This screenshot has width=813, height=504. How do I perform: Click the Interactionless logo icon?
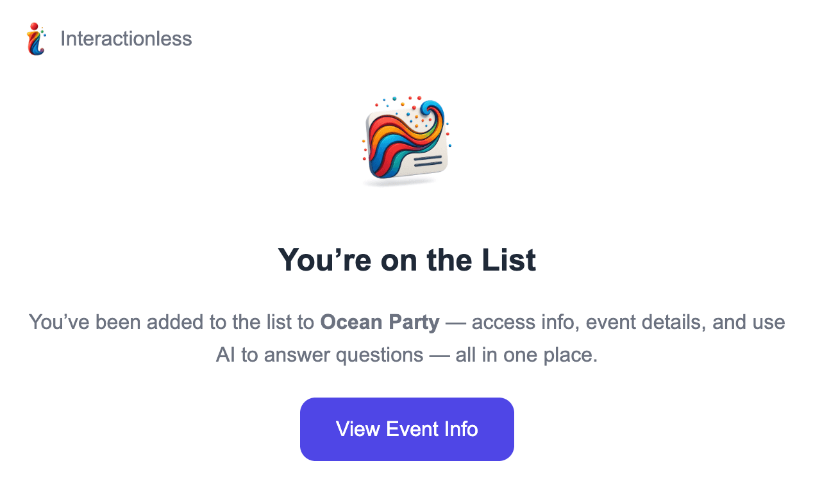(36, 39)
